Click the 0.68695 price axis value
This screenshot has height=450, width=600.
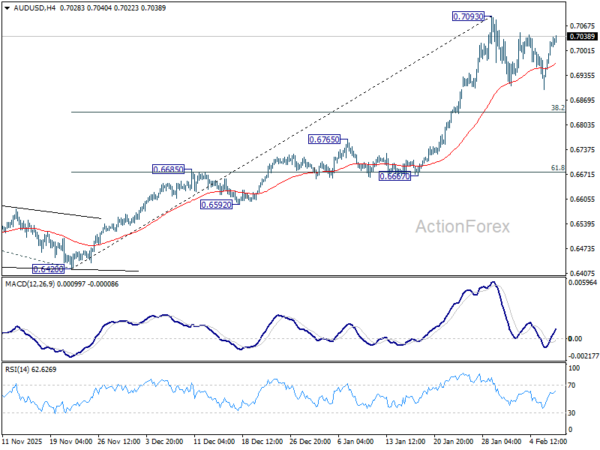[x=582, y=100]
